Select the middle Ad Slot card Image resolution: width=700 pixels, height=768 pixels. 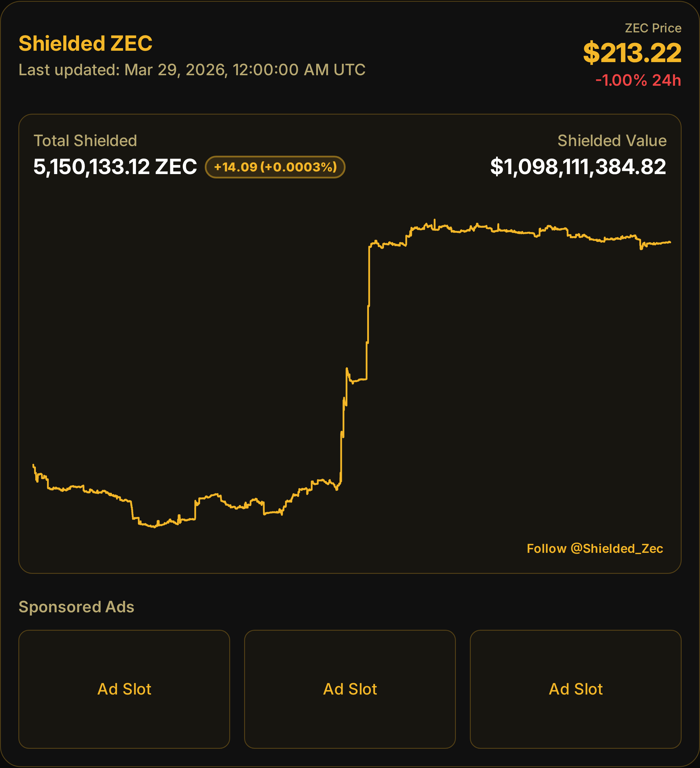point(350,689)
